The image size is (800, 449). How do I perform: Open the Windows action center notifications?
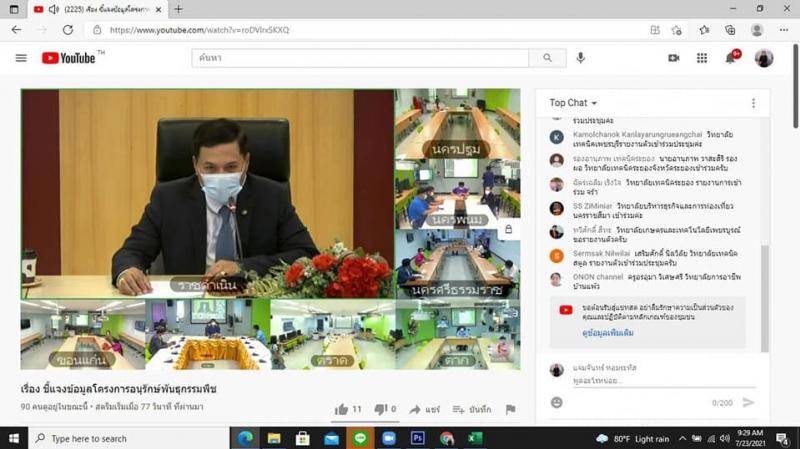[783, 439]
